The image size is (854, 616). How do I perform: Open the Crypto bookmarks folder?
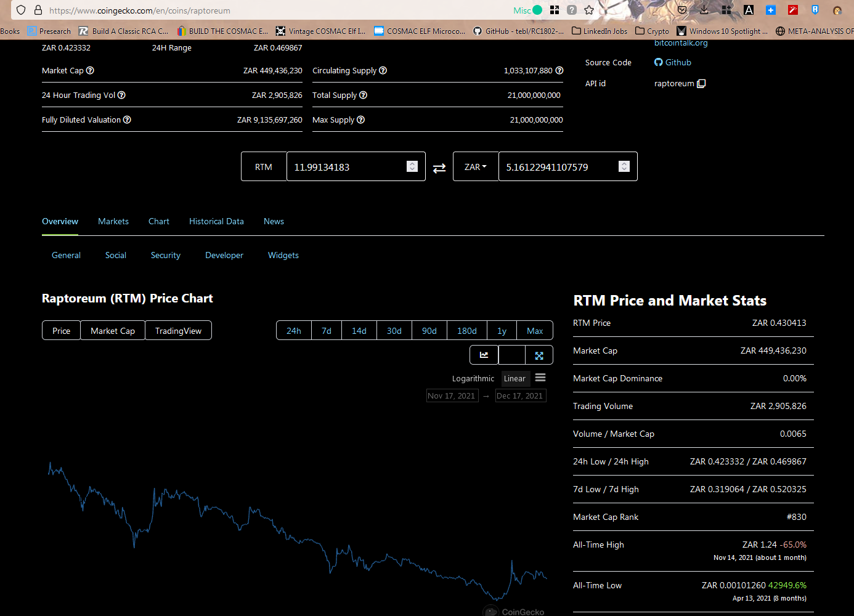(652, 31)
